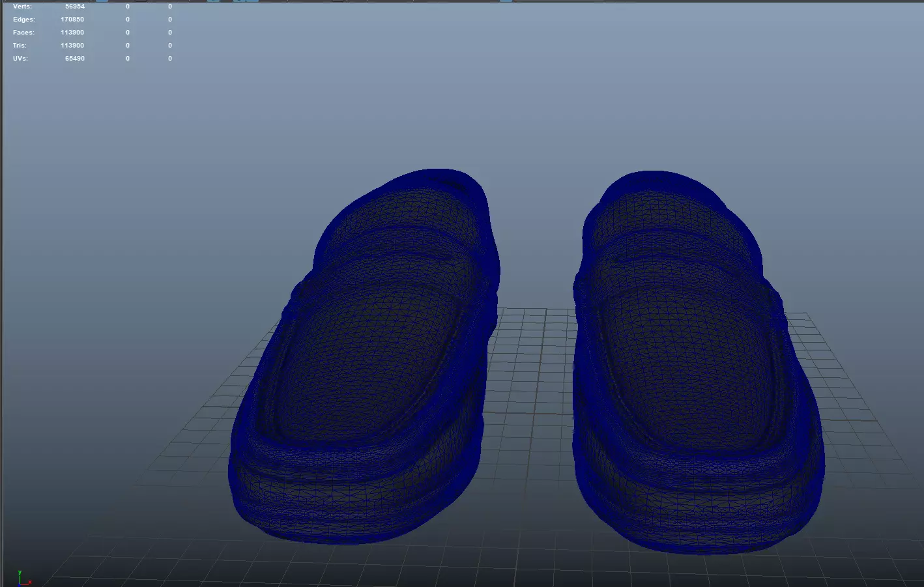Screen dimensions: 924x587
Task: Click the 113900 value in Faces row
Action: 72,33
